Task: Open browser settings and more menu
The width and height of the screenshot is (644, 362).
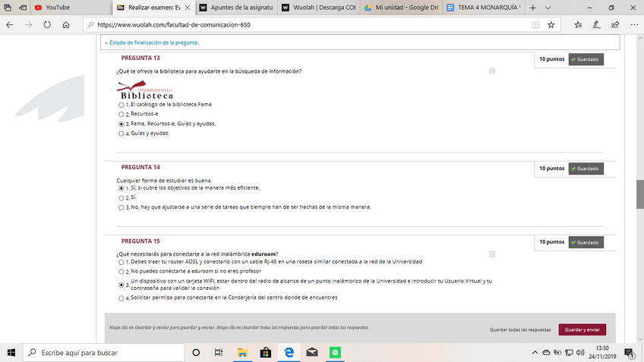Action: point(634,24)
